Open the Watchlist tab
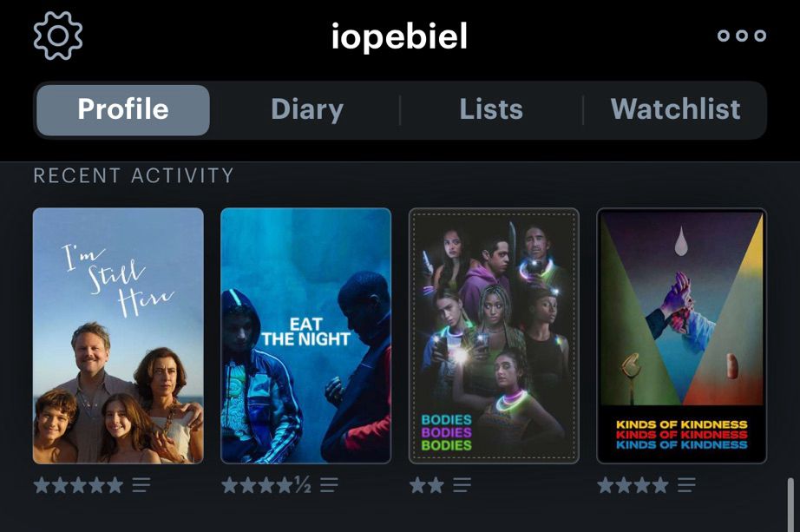This screenshot has height=532, width=800. point(676,109)
